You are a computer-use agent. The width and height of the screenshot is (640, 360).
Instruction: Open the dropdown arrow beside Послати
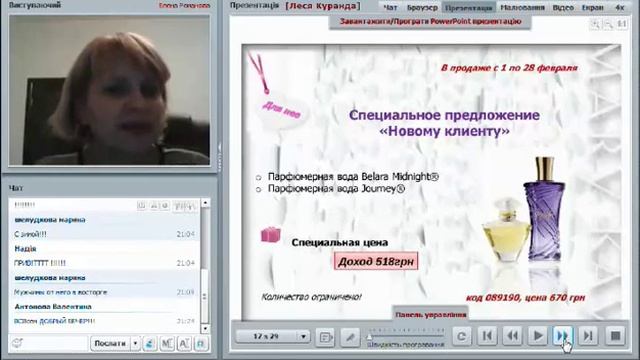point(135,343)
